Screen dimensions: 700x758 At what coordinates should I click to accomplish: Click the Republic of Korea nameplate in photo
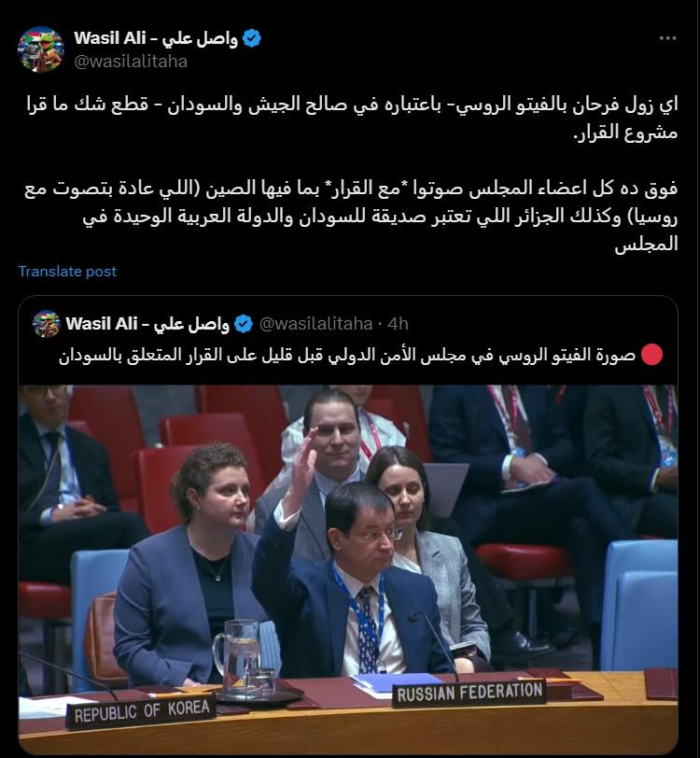(x=141, y=711)
